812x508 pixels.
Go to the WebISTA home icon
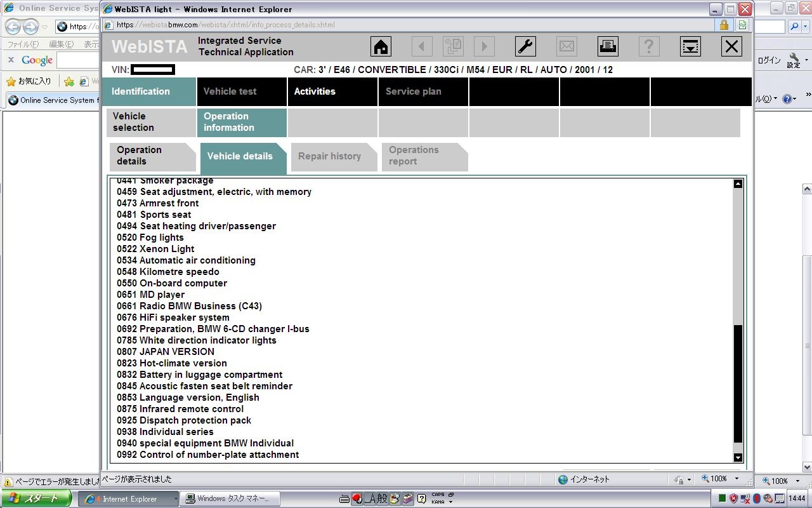[381, 46]
